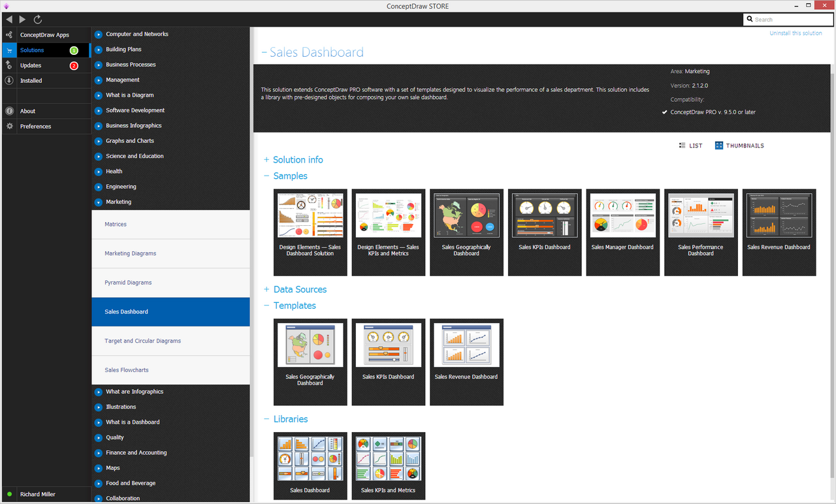This screenshot has height=504, width=836.
Task: Click the ConceptDraw STORE app icon in title bar
Action: click(7, 6)
